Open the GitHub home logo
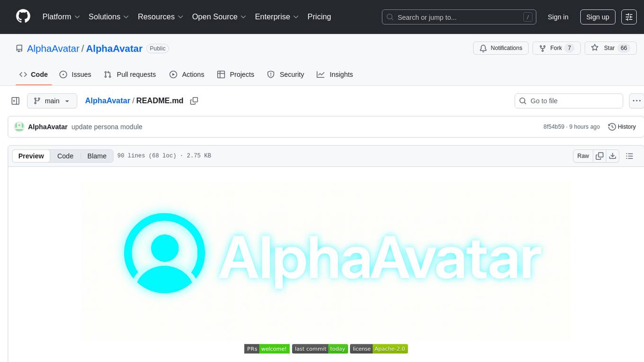 [x=23, y=17]
